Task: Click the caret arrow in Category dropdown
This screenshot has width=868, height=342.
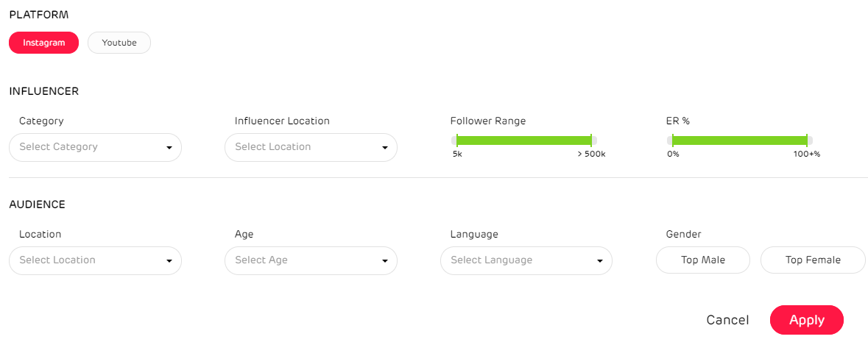Action: pyautogui.click(x=169, y=148)
